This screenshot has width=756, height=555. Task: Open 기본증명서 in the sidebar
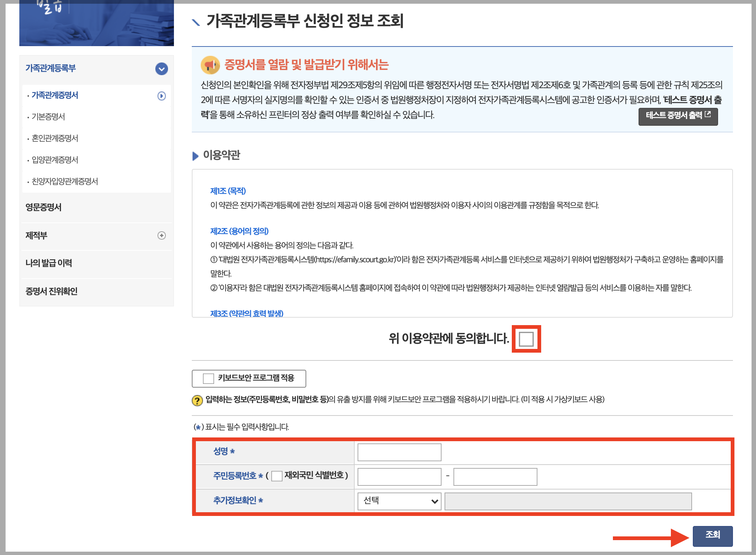pos(48,117)
